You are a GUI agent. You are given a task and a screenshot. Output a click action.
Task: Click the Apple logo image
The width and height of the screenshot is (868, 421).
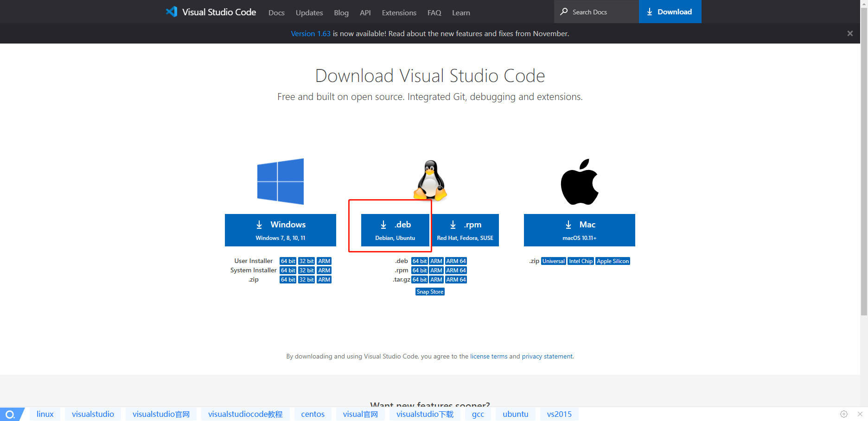580,182
